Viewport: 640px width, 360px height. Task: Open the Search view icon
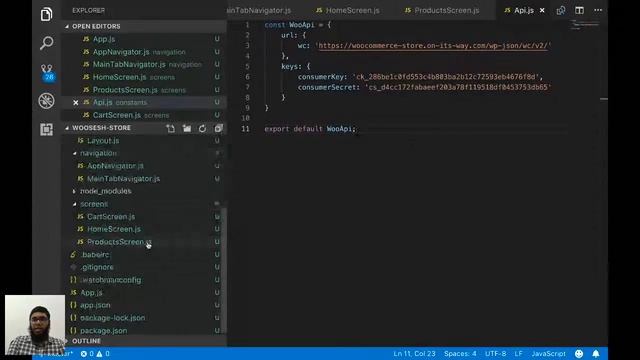pyautogui.click(x=47, y=43)
